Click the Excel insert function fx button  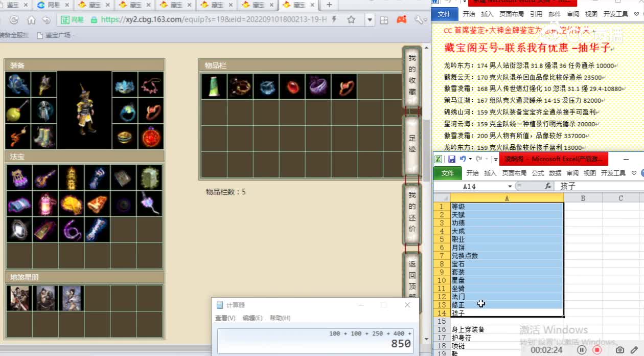548,186
